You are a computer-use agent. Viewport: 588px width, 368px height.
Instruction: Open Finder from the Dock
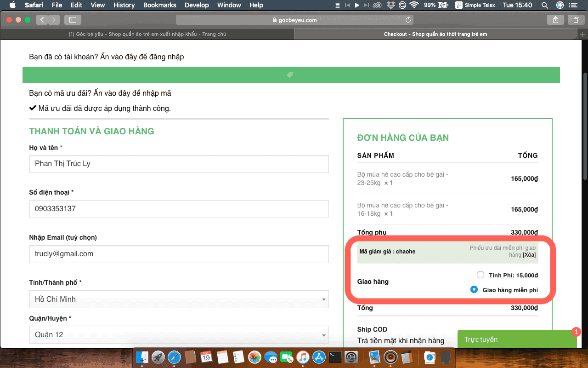pos(142,357)
